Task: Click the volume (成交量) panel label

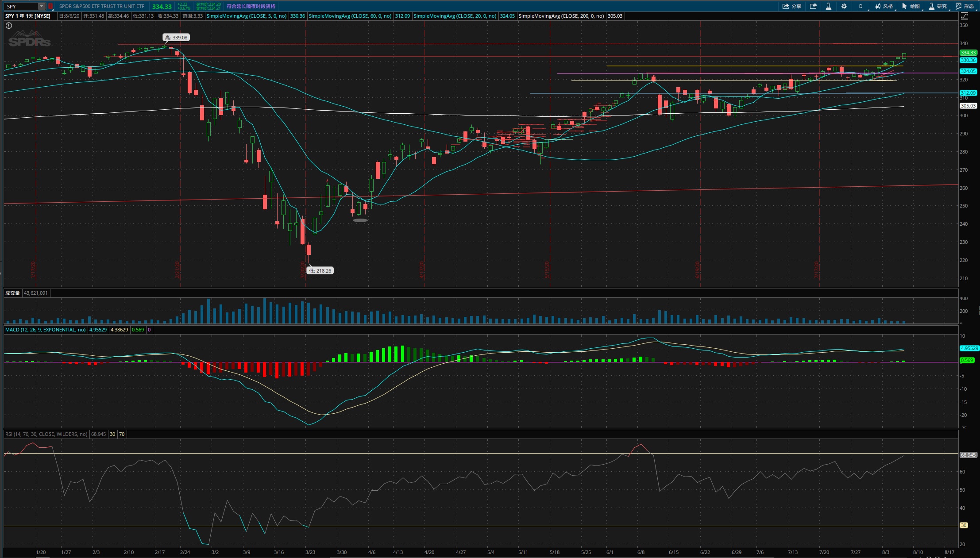Action: 12,293
